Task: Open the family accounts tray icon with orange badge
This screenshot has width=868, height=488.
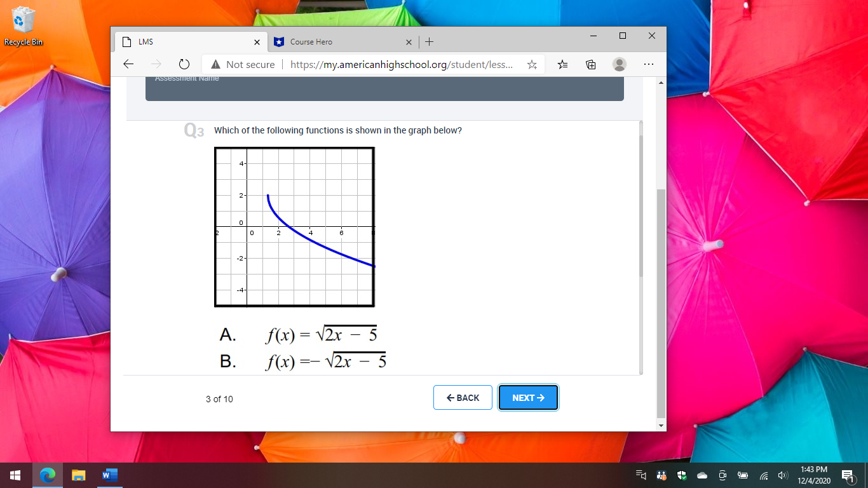Action: tap(661, 475)
